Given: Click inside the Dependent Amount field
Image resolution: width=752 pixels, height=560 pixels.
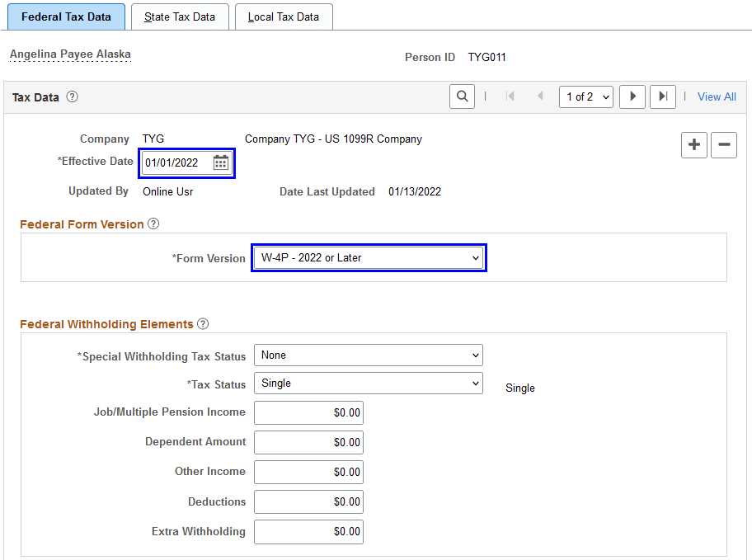Looking at the screenshot, I should pos(308,442).
